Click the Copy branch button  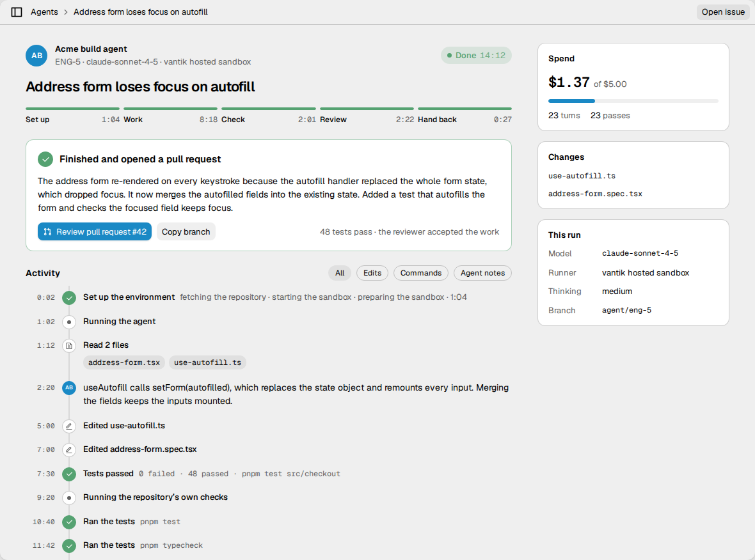186,231
